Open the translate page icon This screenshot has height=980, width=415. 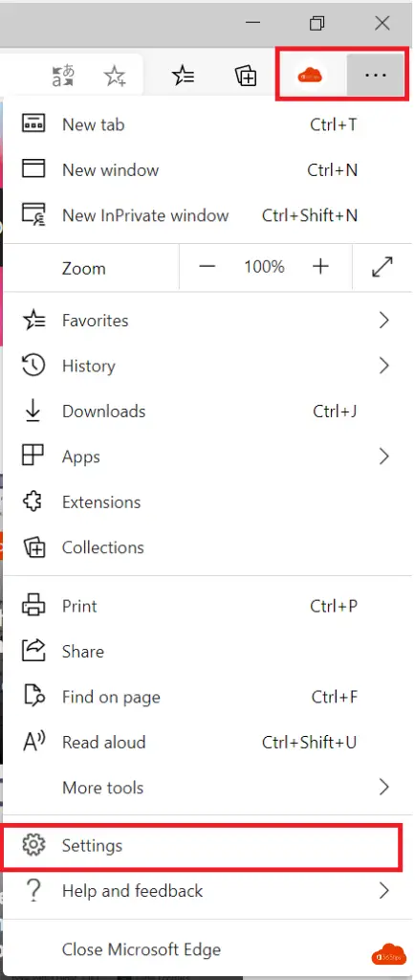tap(63, 77)
